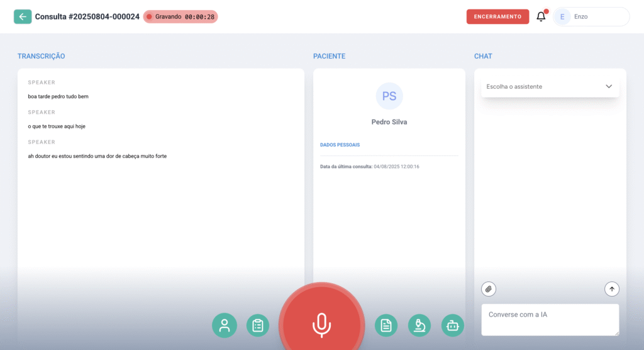Toggle recording with the red microphone button
Screen dimensions: 644x350
coord(321,324)
